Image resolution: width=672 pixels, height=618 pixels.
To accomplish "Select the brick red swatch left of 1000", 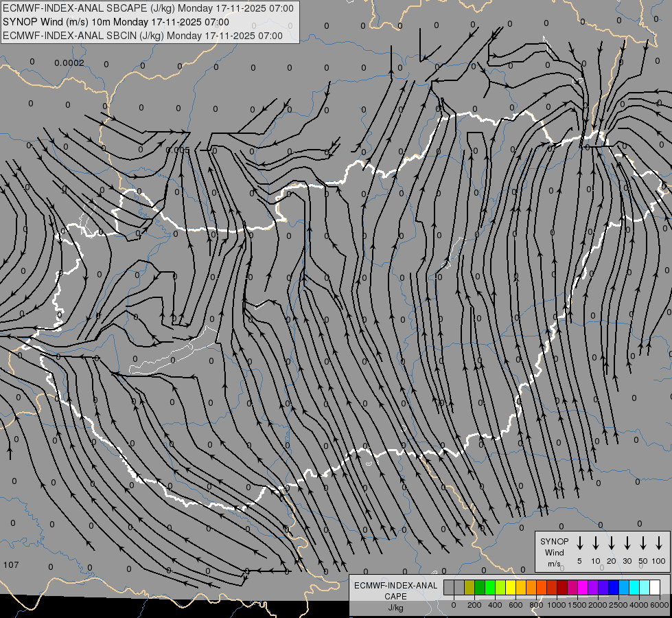I will click(552, 587).
